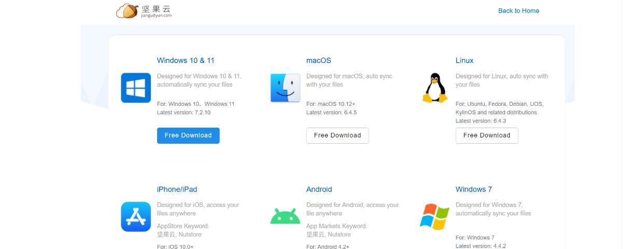
Task: Open the Back to Home link
Action: [519, 11]
